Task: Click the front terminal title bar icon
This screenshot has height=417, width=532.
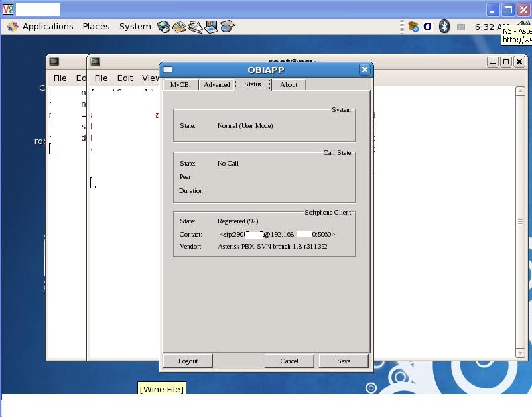Action: pyautogui.click(x=96, y=62)
